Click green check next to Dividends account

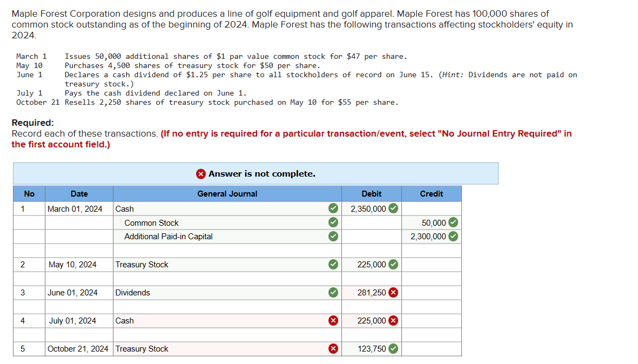pos(333,292)
